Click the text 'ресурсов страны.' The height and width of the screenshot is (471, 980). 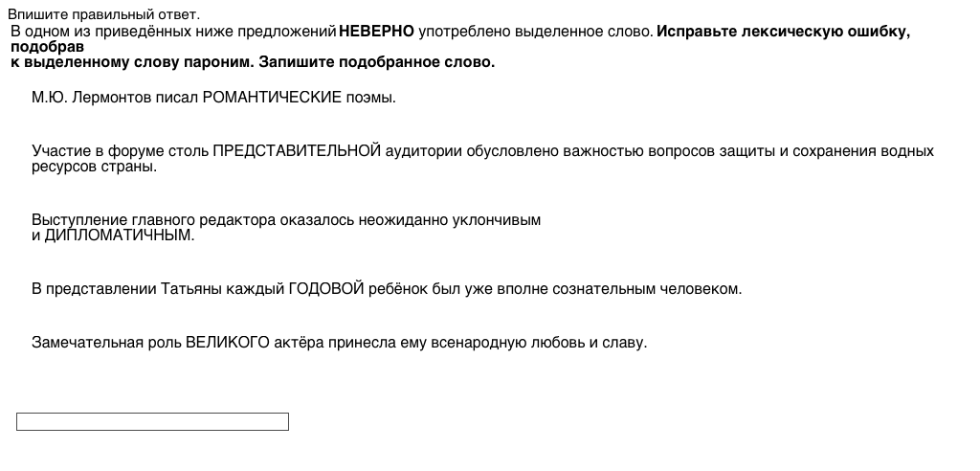click(94, 167)
